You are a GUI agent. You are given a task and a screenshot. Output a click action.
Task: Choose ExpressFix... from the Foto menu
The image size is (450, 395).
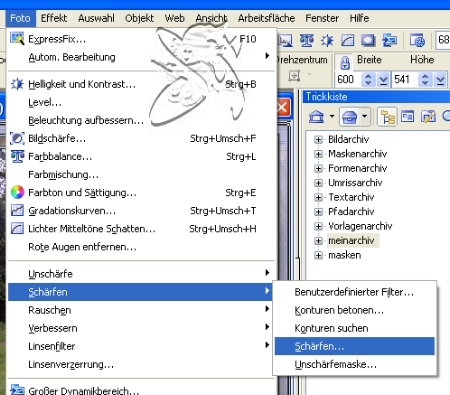pos(141,39)
